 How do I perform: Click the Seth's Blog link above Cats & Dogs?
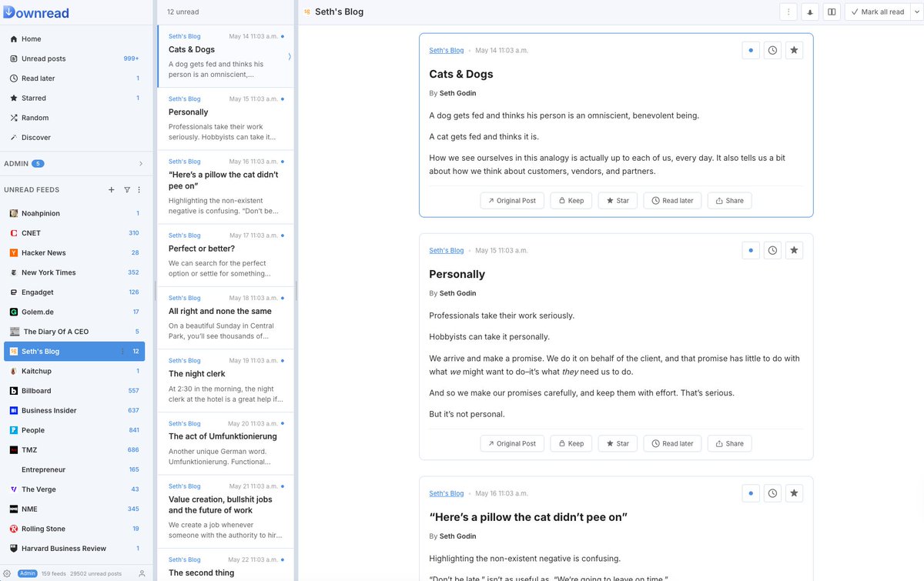click(447, 51)
